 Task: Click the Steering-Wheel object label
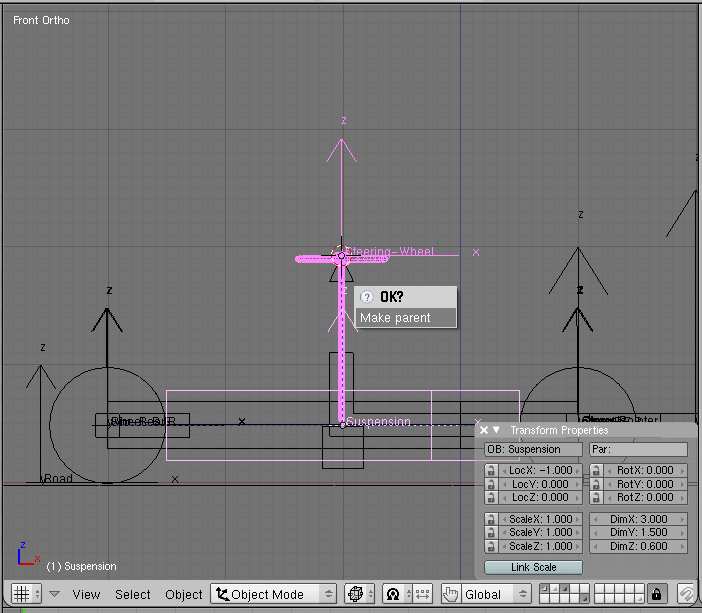point(389,252)
